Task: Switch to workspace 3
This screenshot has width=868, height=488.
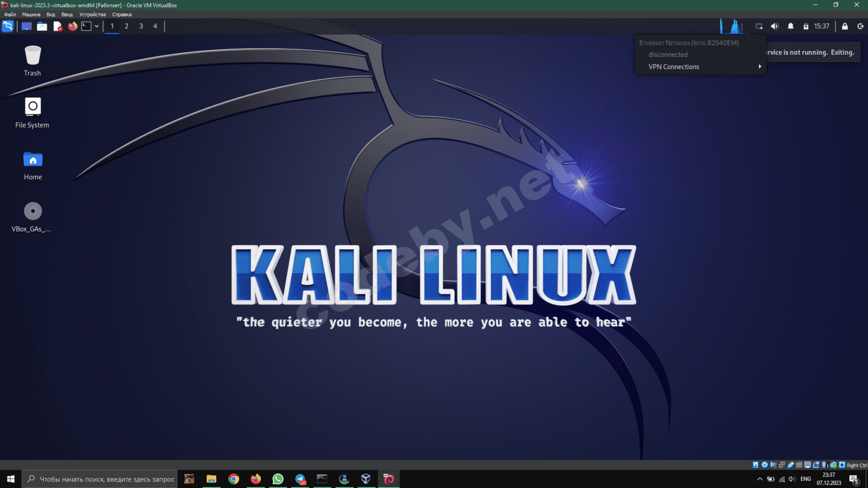Action: coord(141,26)
